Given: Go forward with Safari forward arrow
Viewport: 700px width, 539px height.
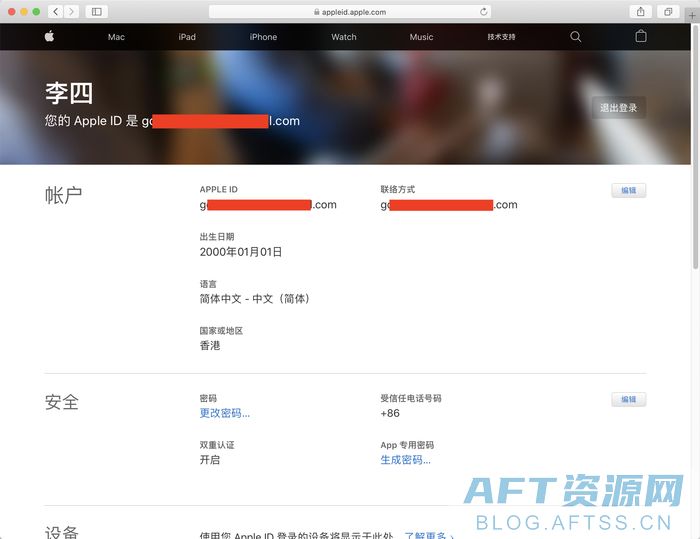Looking at the screenshot, I should (x=72, y=11).
